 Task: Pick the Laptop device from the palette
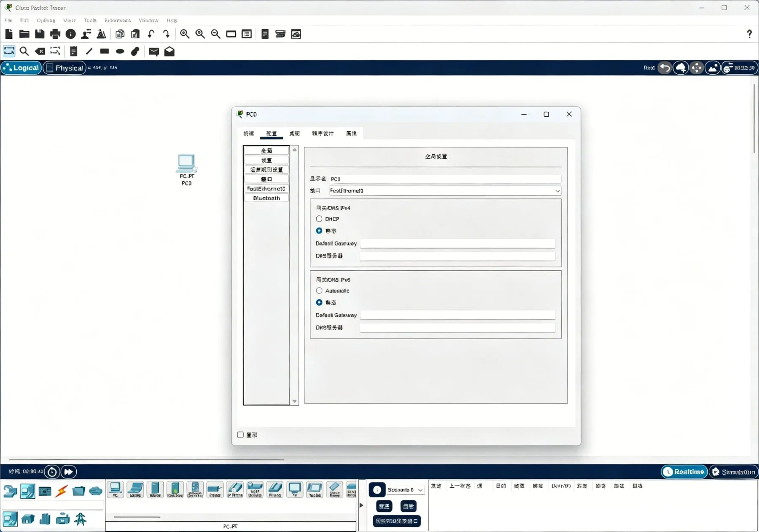pos(135,489)
